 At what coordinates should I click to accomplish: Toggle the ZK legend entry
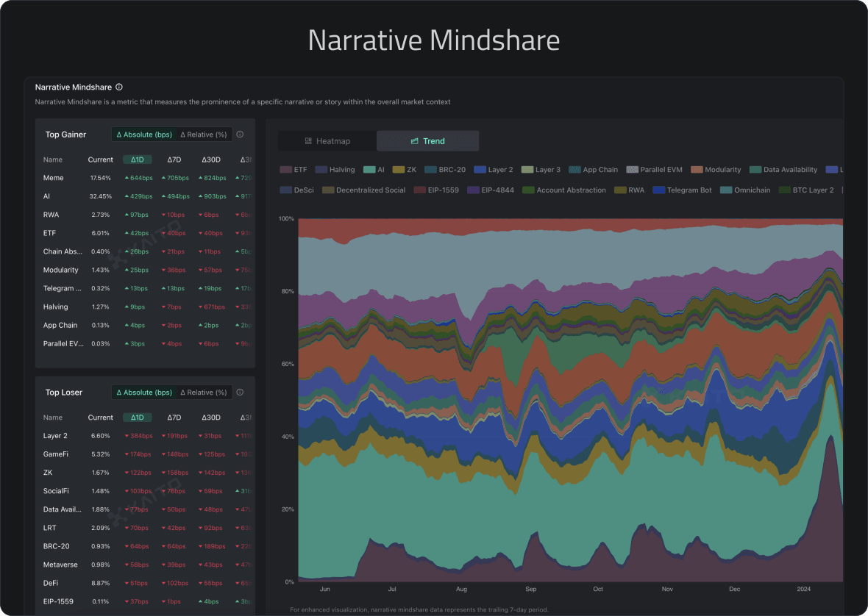click(x=404, y=170)
